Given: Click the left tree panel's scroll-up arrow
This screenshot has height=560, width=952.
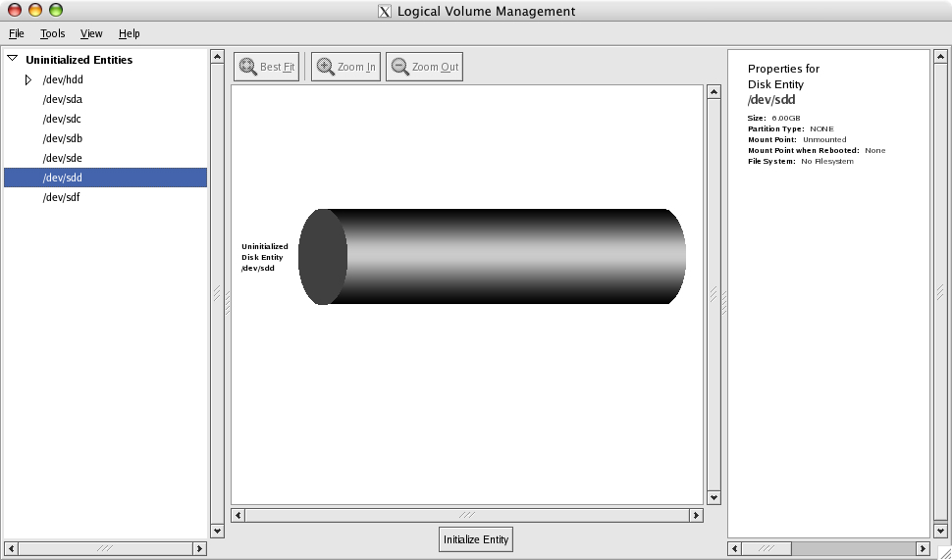Looking at the screenshot, I should click(x=217, y=57).
